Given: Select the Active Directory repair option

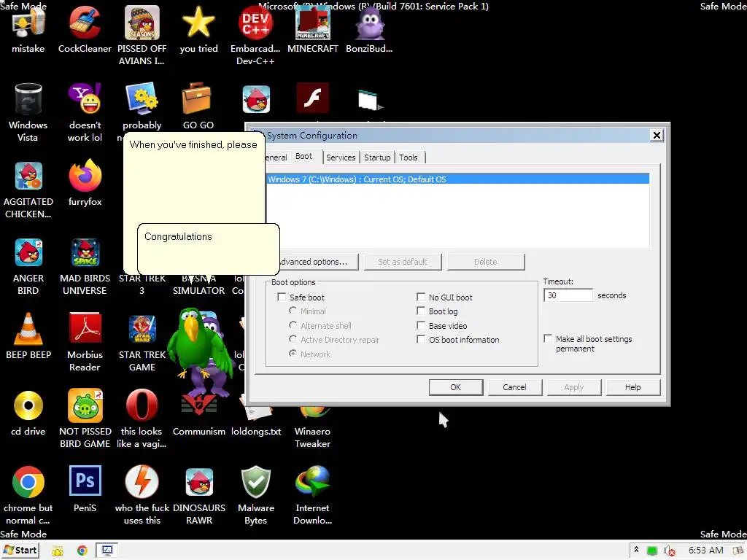Looking at the screenshot, I should [x=293, y=339].
